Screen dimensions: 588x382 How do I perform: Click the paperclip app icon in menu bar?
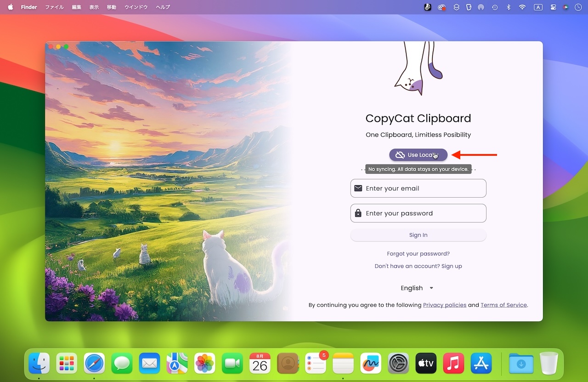coord(428,7)
